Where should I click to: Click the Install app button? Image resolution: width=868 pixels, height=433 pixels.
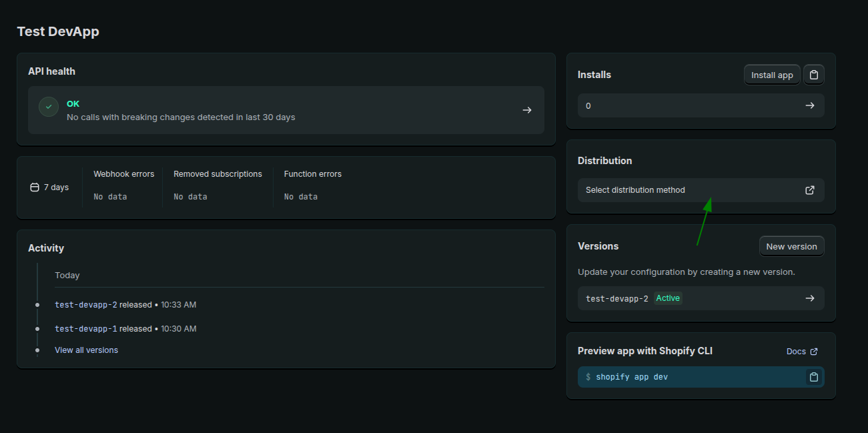[771, 74]
